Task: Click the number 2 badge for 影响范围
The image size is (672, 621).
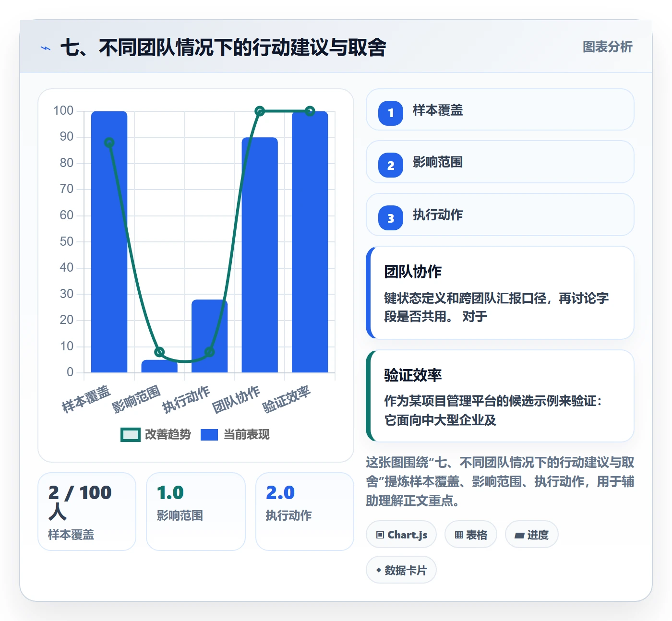Action: tap(391, 165)
